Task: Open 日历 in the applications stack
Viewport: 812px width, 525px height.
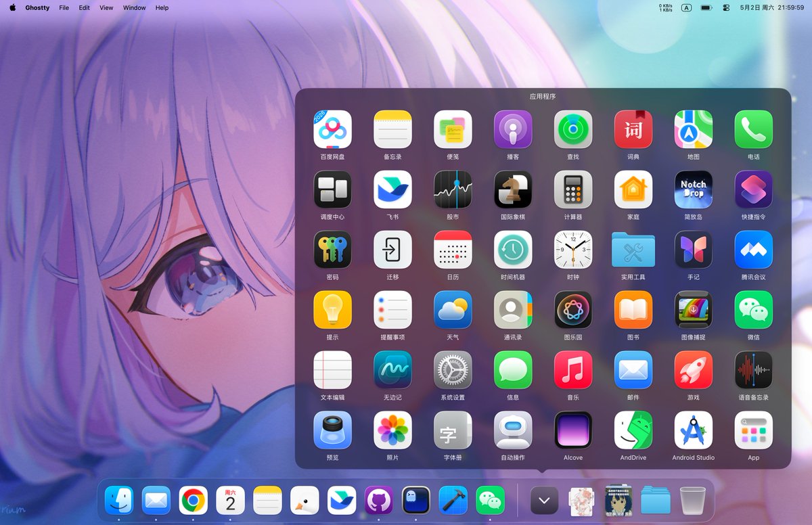Action: (453, 250)
